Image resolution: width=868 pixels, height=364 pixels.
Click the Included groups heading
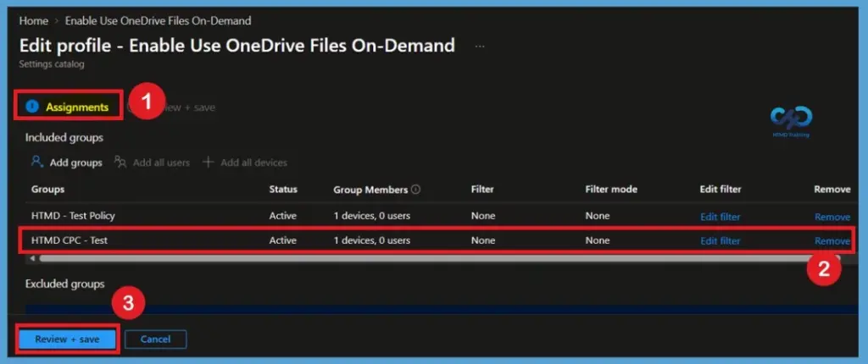[x=64, y=137]
